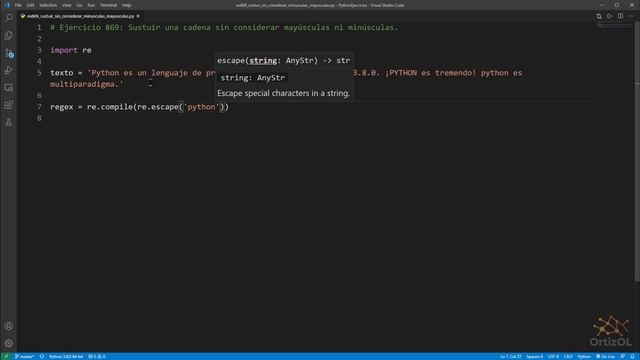Click line number 7 in gutter
The width and height of the screenshot is (640, 360).
coord(39,107)
